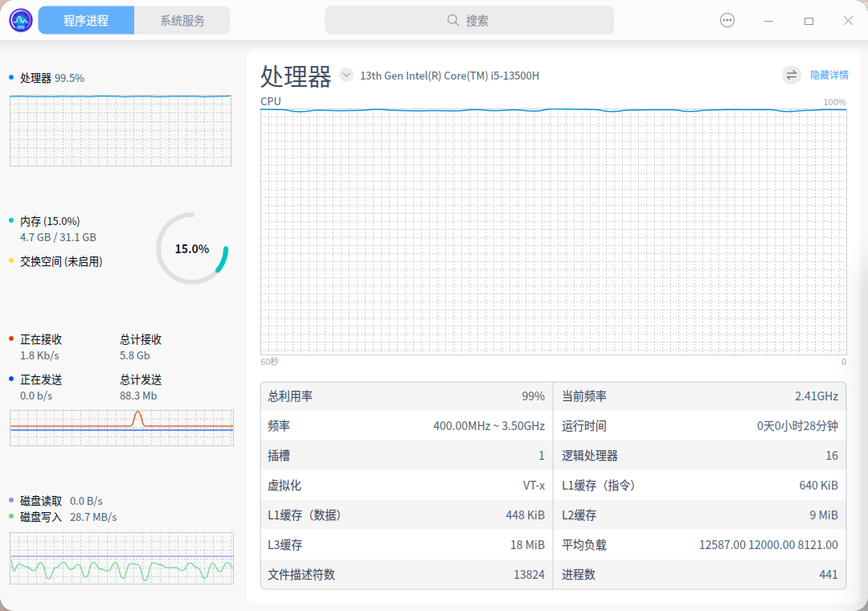Select the 处理器 blue indicator dot

(x=10, y=78)
